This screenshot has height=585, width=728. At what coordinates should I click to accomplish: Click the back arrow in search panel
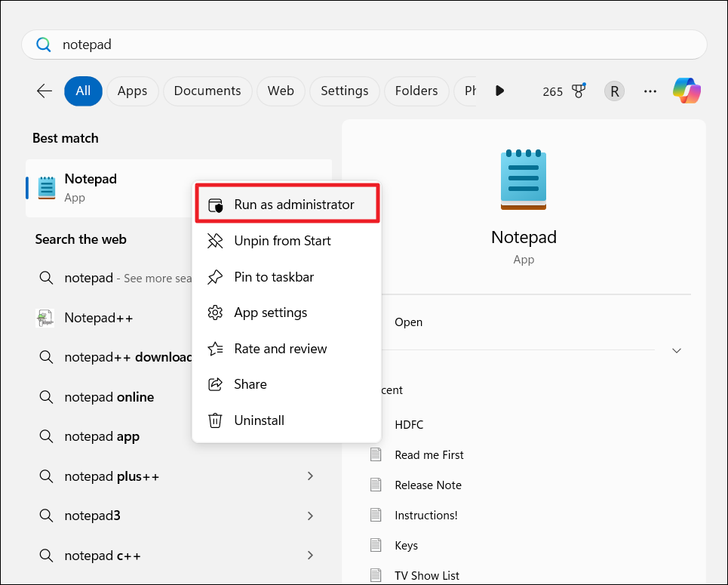[45, 91]
